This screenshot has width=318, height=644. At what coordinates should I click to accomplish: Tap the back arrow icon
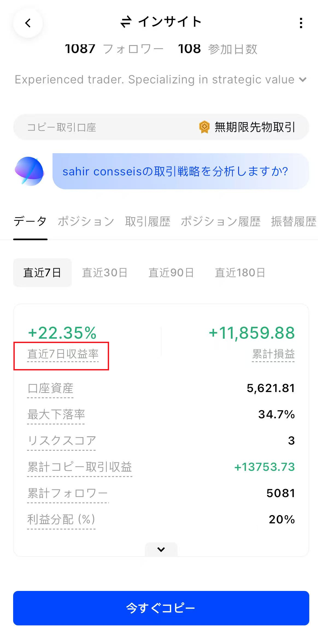(x=28, y=23)
